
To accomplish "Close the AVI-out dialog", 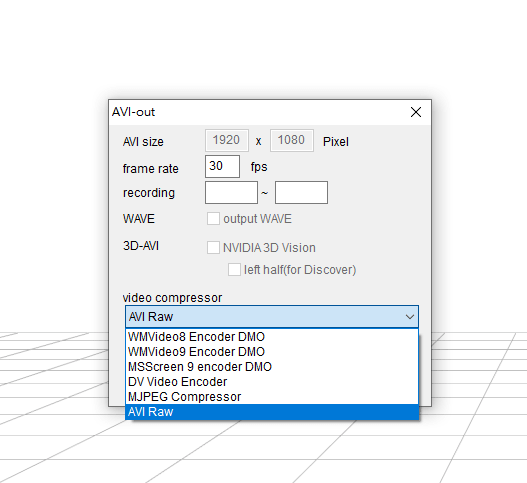I will 416,112.
